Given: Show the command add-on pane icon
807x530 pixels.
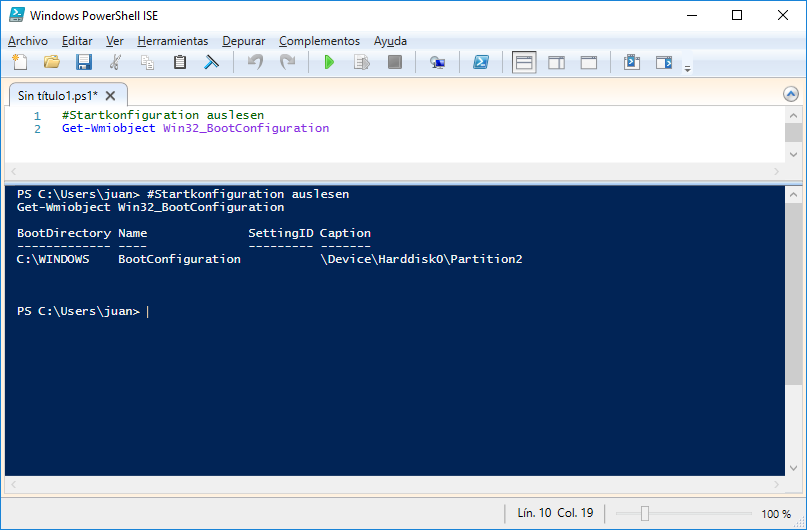Looking at the screenshot, I should tap(664, 62).
